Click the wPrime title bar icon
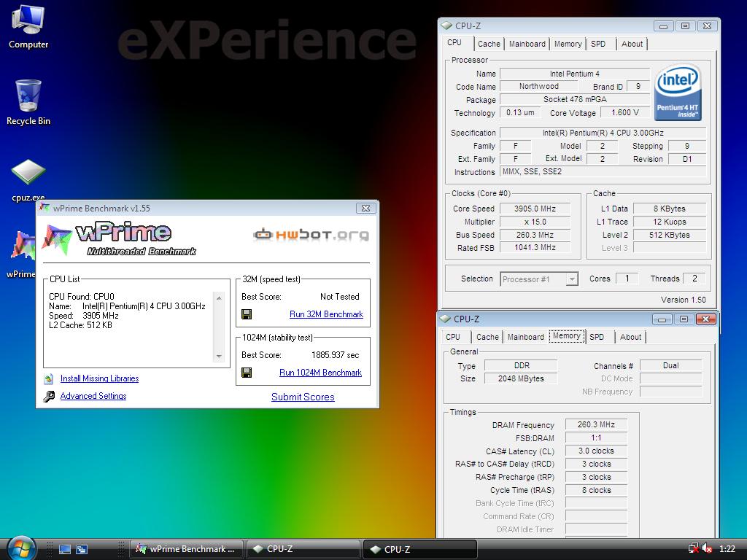 (x=44, y=208)
